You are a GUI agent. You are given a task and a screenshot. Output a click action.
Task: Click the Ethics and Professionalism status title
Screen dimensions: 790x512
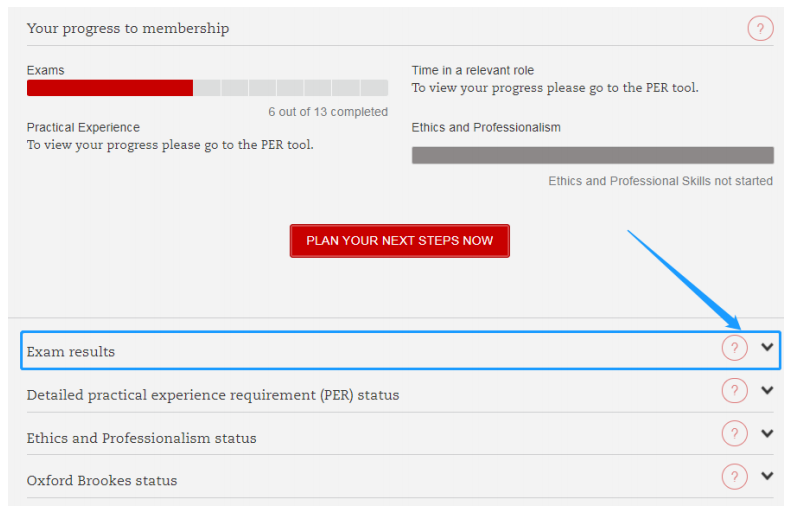pyautogui.click(x=141, y=438)
